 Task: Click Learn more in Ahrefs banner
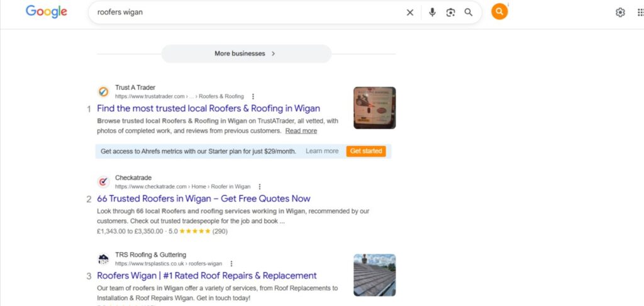click(322, 151)
